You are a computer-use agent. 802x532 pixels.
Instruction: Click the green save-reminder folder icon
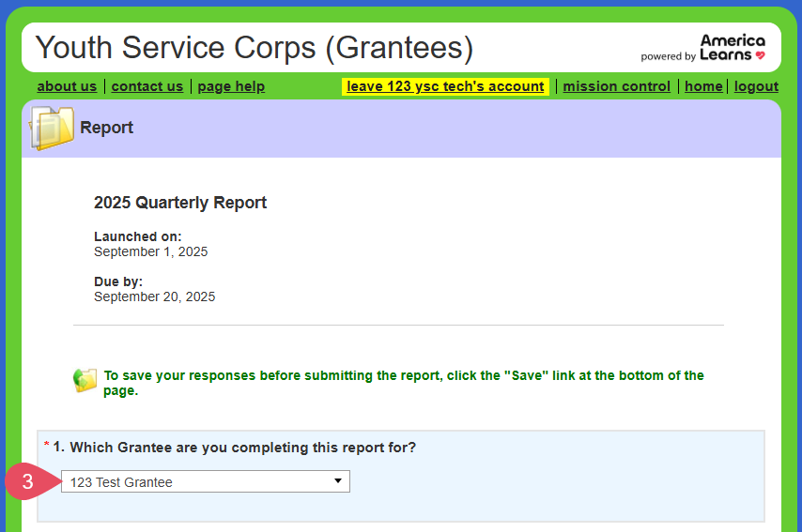click(x=85, y=381)
